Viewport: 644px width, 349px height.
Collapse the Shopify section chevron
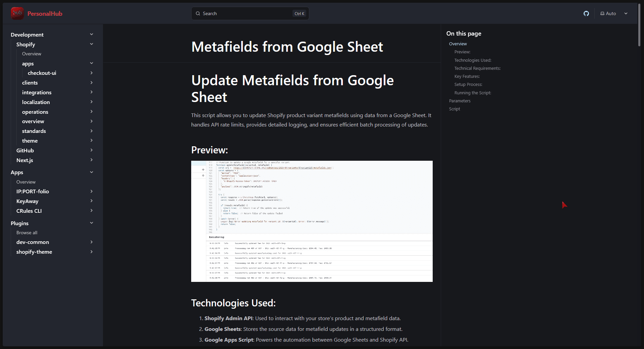coord(92,44)
